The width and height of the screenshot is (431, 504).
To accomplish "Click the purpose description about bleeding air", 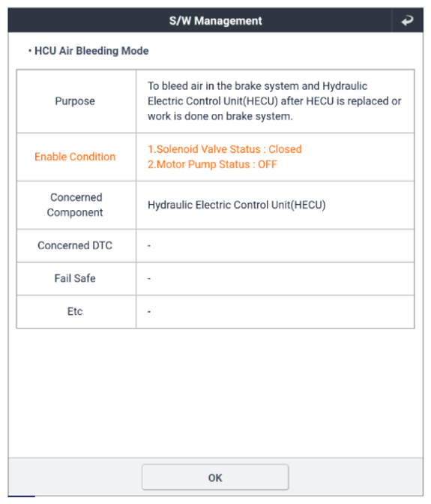I will (x=274, y=101).
